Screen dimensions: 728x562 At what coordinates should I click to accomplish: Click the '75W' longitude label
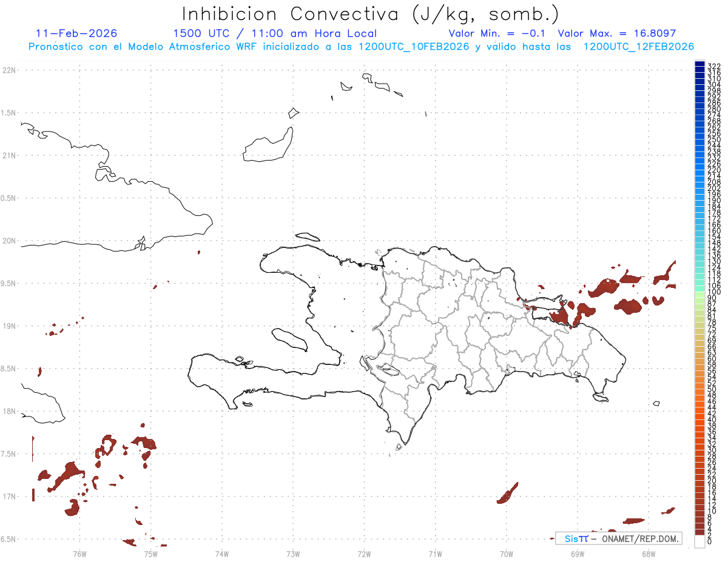click(150, 553)
